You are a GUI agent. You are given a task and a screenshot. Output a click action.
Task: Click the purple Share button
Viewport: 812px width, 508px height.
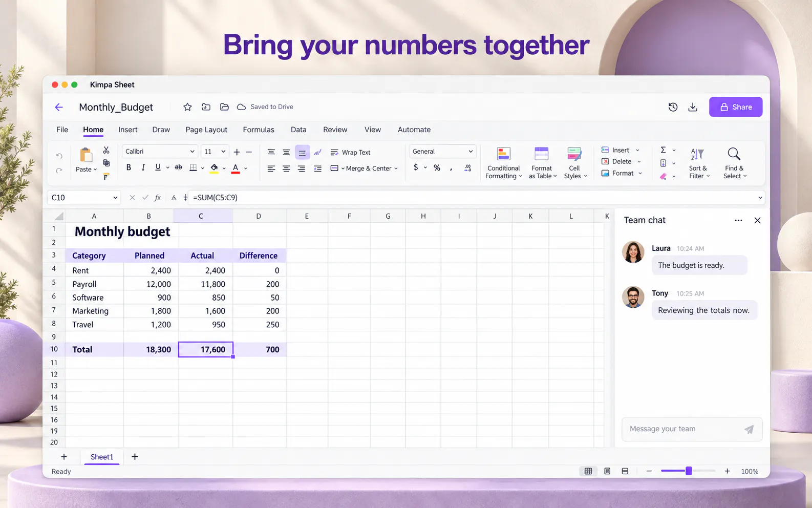point(736,107)
